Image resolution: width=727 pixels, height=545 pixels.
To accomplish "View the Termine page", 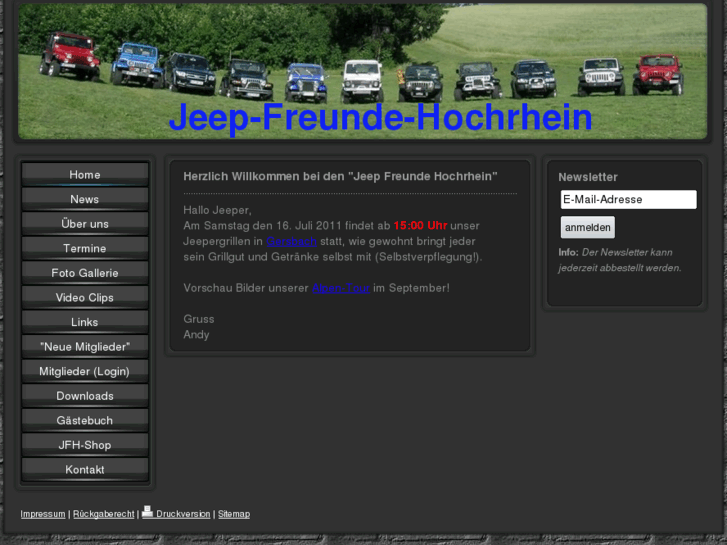I will [x=85, y=249].
